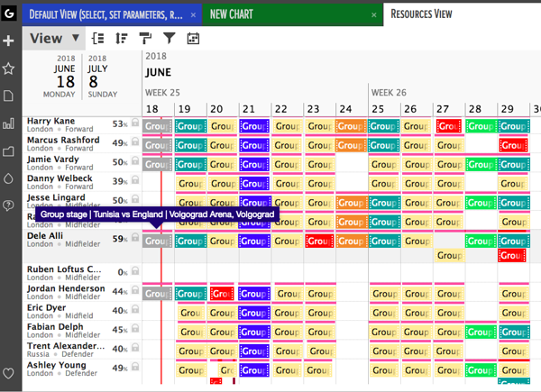
Task: Click the June 18 Monday start date
Action: pyautogui.click(x=60, y=77)
